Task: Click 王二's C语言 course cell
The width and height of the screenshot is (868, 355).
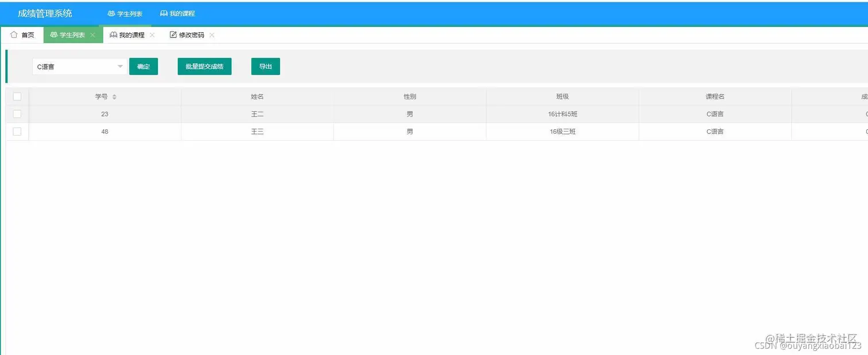Action: (715, 114)
